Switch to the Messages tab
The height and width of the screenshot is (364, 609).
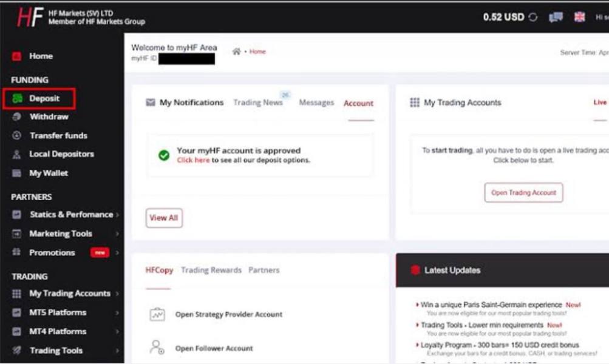point(316,103)
